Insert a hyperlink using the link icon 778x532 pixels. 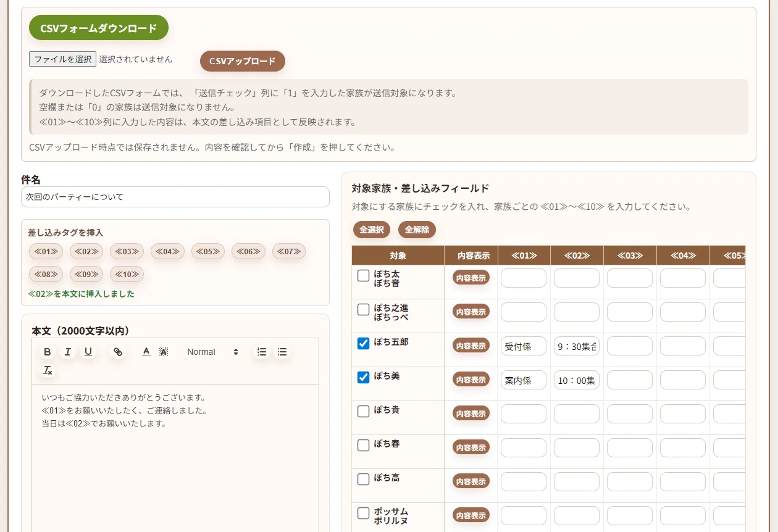click(118, 352)
